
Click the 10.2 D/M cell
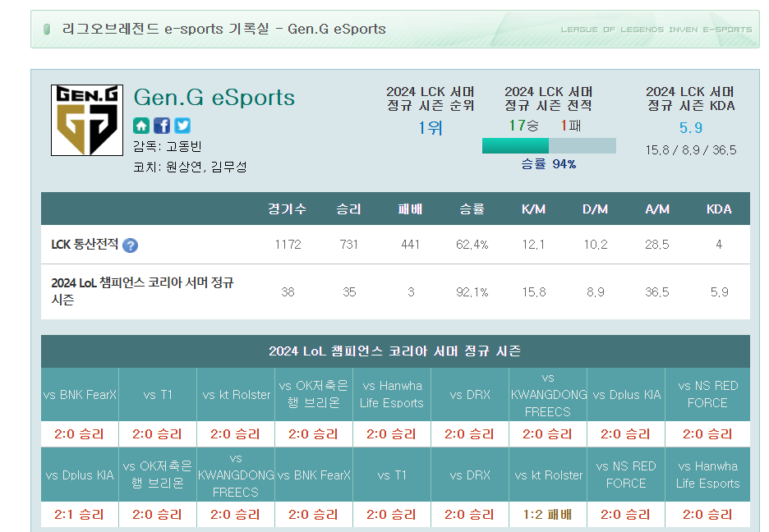(596, 245)
